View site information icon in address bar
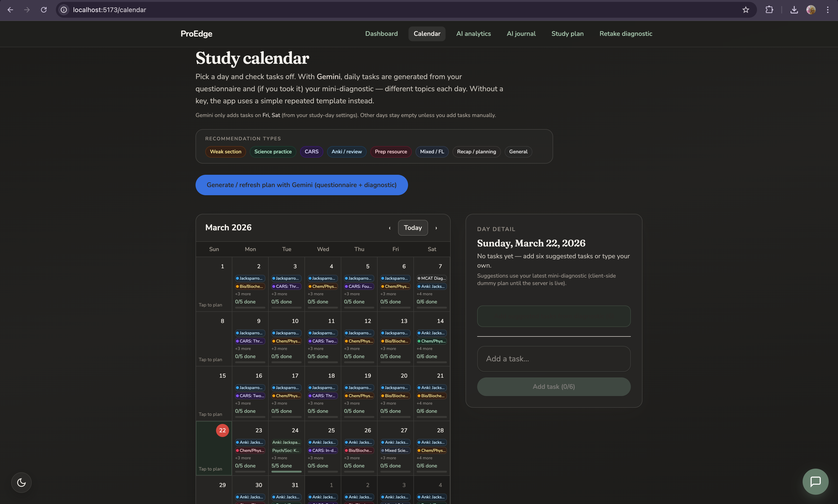838x504 pixels. (64, 10)
